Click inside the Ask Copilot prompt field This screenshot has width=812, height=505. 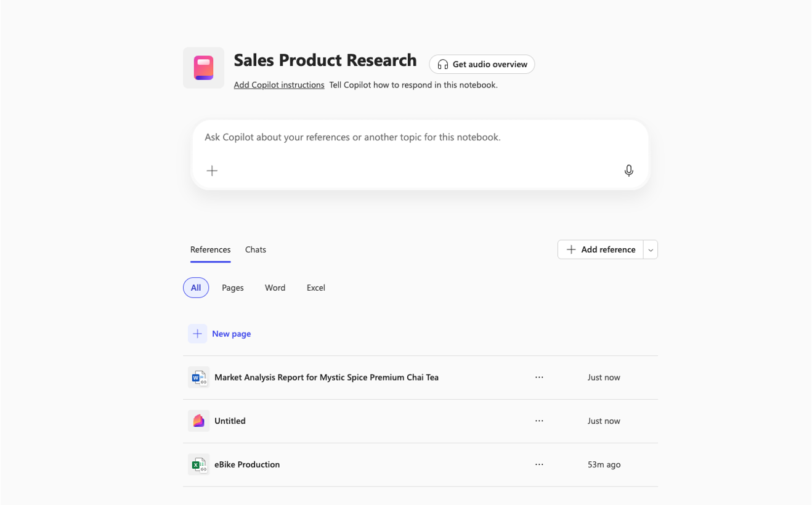[420, 137]
